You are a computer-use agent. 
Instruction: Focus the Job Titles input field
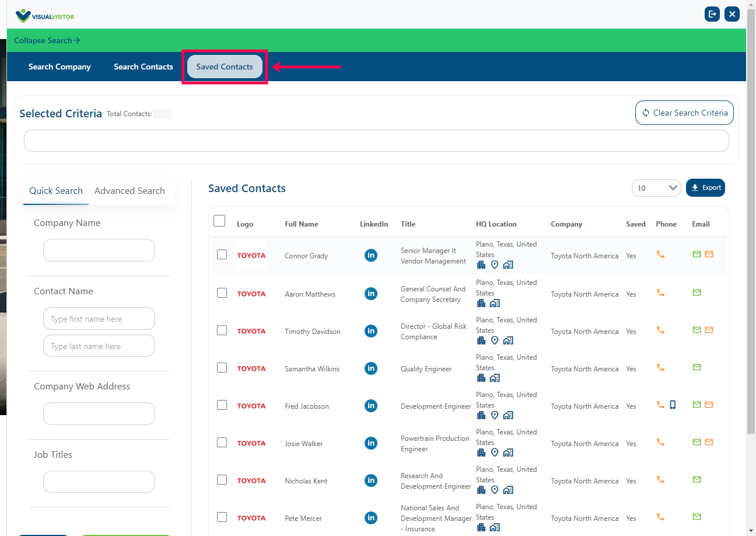pyautogui.click(x=99, y=482)
